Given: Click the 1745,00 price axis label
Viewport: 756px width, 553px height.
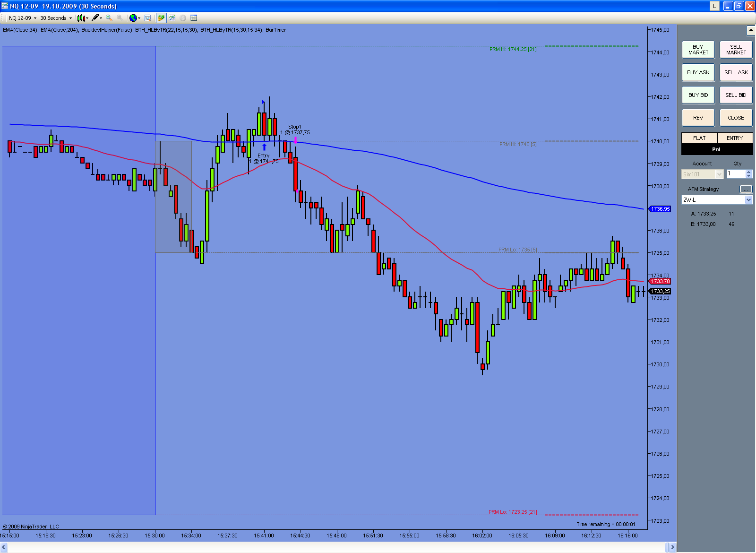Looking at the screenshot, I should tap(660, 30).
